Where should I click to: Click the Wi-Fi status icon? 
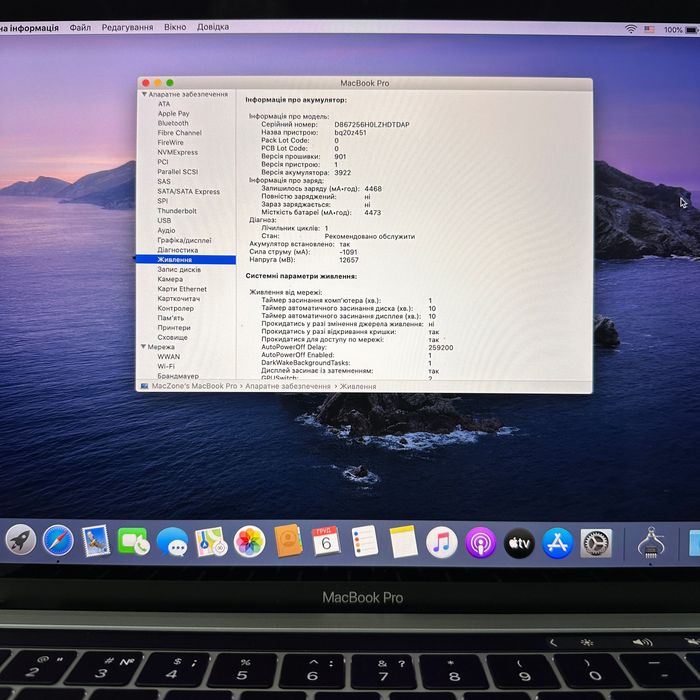coord(630,29)
